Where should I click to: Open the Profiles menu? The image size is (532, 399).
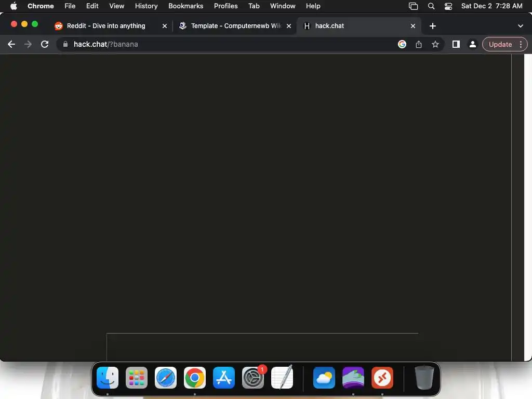tap(225, 6)
